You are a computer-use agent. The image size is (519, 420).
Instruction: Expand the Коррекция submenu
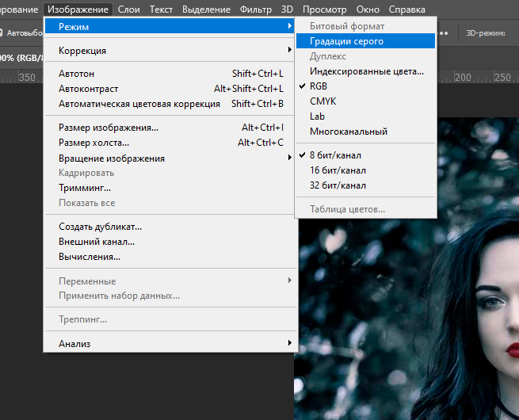(170, 51)
